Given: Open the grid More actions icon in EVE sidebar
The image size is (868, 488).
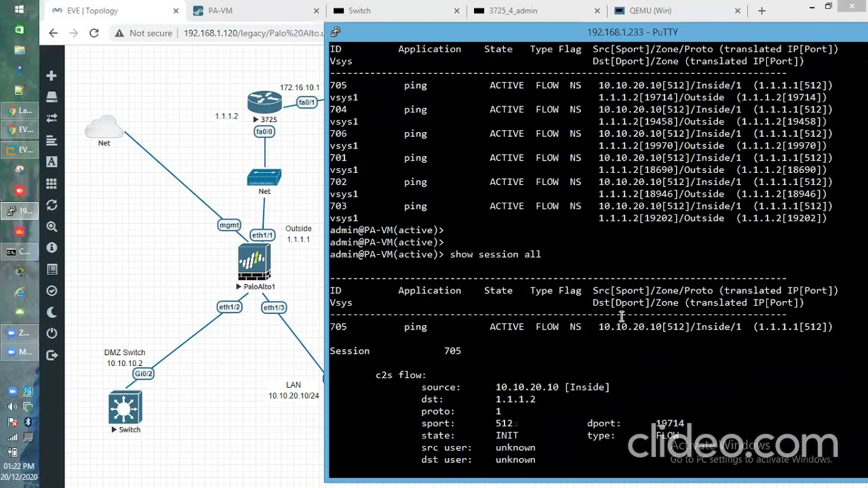Looking at the screenshot, I should pyautogui.click(x=52, y=184).
